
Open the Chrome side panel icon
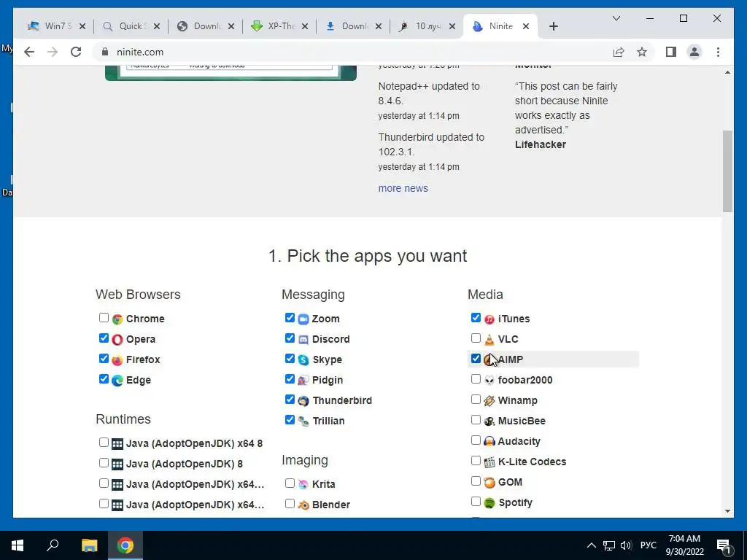(671, 52)
